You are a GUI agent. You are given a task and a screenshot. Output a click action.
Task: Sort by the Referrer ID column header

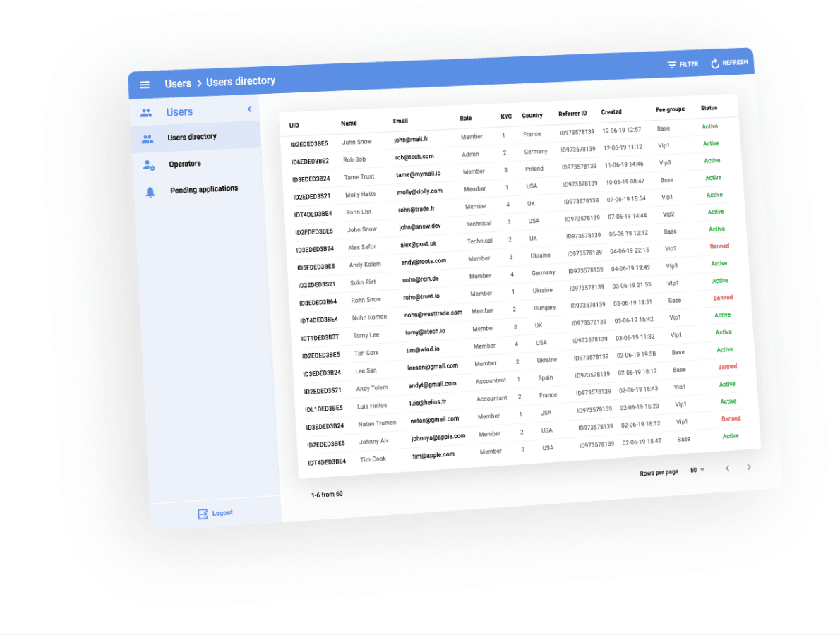pos(572,114)
